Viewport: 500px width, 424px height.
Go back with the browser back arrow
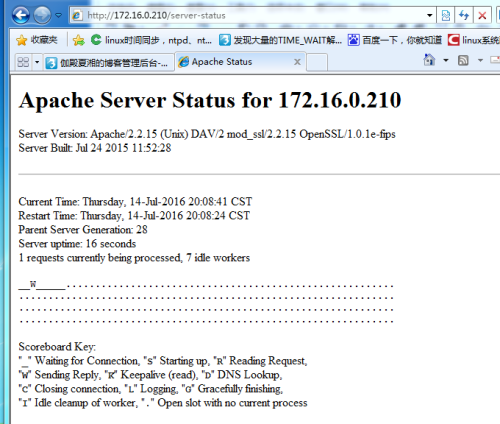[x=21, y=15]
